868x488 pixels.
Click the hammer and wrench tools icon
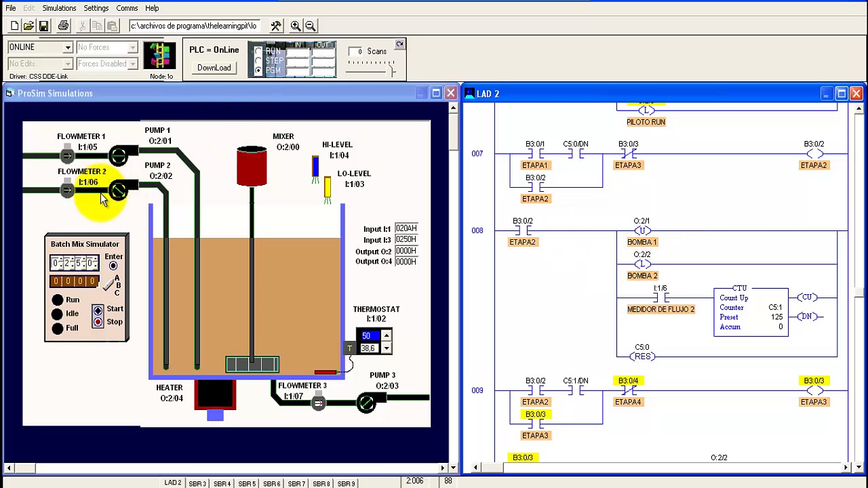(x=276, y=26)
